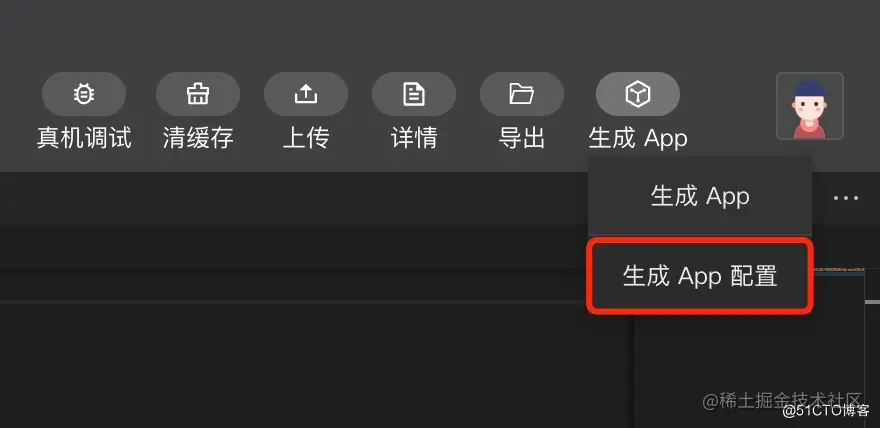Select 生成 App in the dropdown menu

pos(700,196)
